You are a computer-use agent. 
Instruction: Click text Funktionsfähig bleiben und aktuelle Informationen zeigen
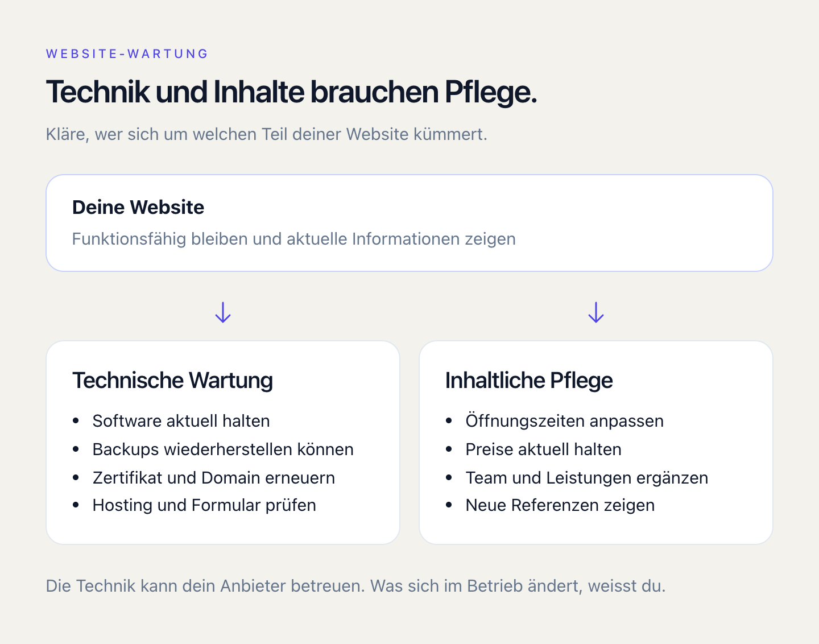coord(294,239)
